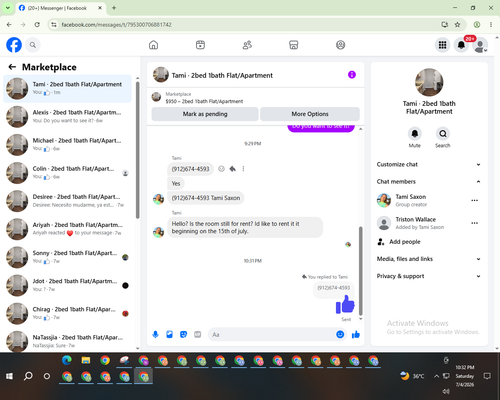Open the Marketplace storefront icon
The width and height of the screenshot is (500, 400).
coord(294,45)
